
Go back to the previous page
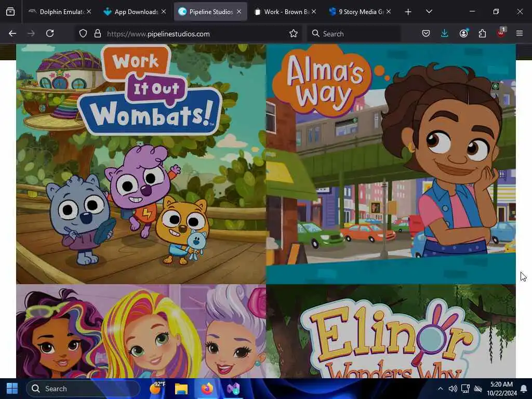pyautogui.click(x=12, y=34)
